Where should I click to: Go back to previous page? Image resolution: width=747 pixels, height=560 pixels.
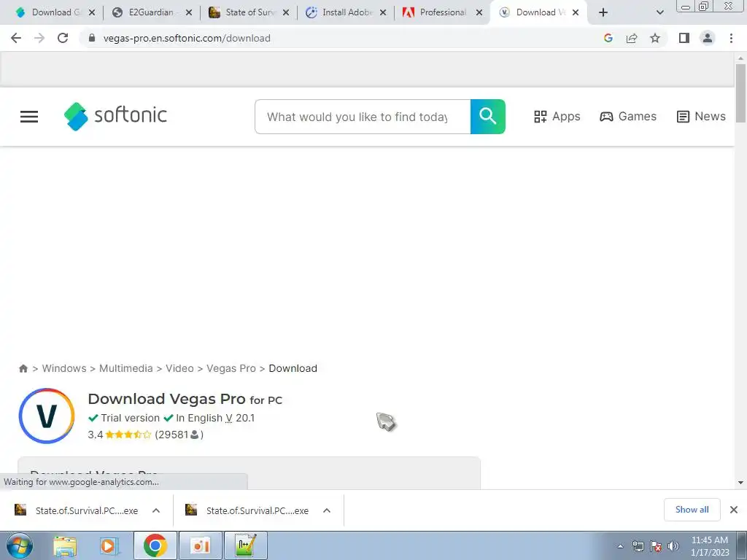pyautogui.click(x=16, y=38)
